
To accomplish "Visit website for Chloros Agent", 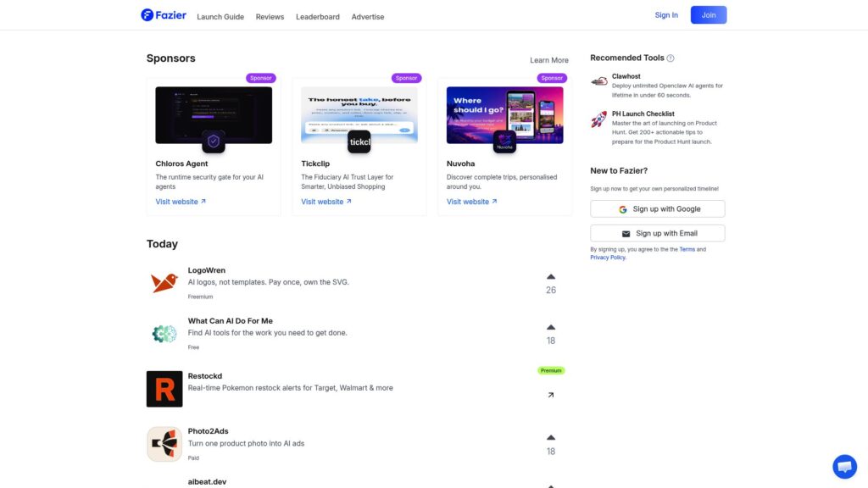I will pos(181,202).
